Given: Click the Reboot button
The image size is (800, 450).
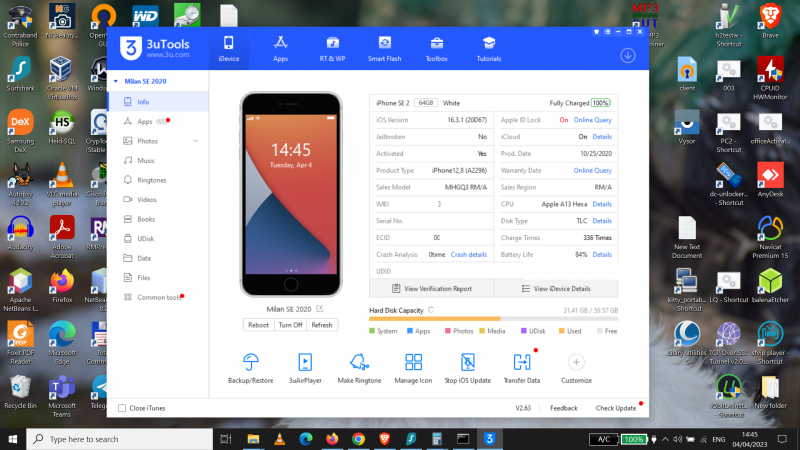Looking at the screenshot, I should (258, 325).
